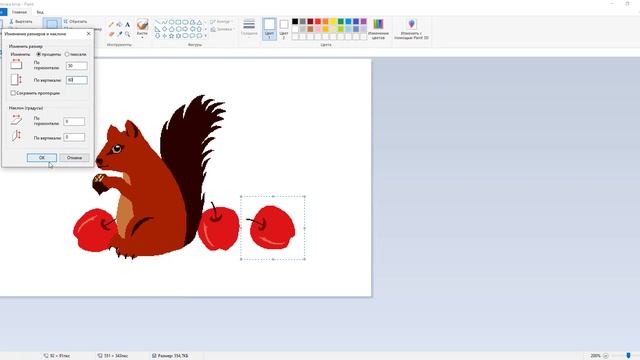Open the Brushes (Кисти) dropdown arrow
The width and height of the screenshot is (640, 360).
[142, 38]
